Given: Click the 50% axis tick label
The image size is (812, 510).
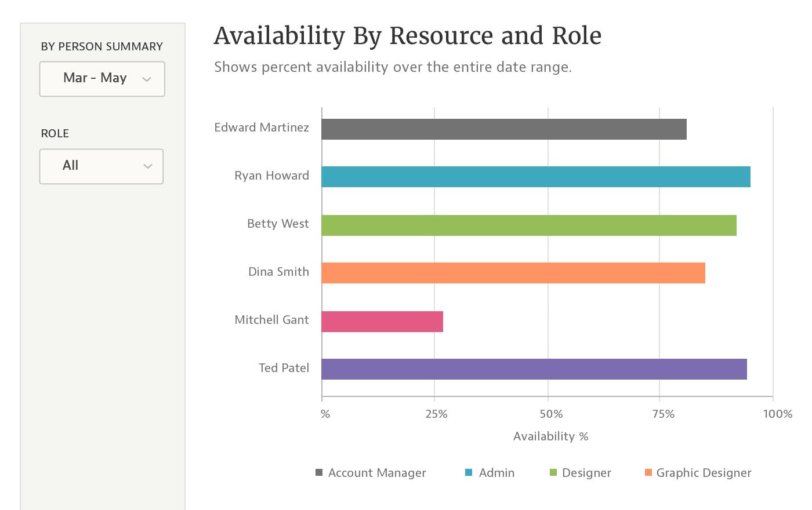Looking at the screenshot, I should pyautogui.click(x=551, y=414).
